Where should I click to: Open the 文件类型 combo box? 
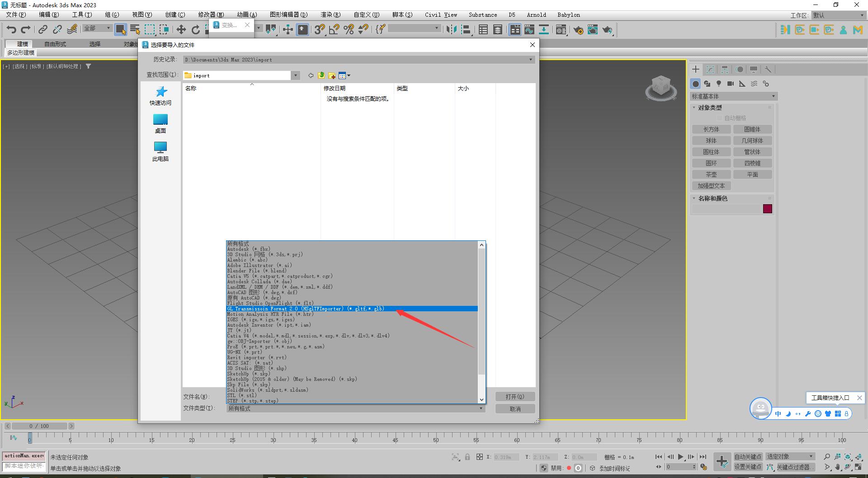[356, 408]
